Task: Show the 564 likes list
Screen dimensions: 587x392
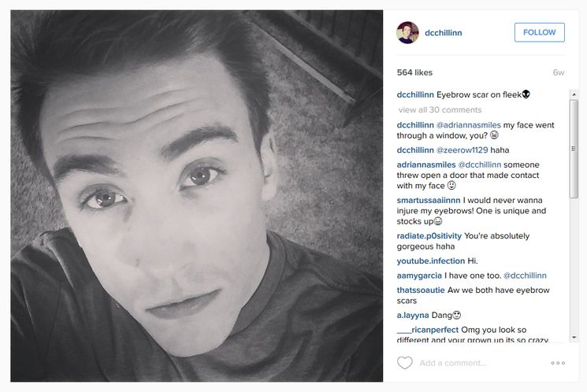Action: tap(414, 72)
